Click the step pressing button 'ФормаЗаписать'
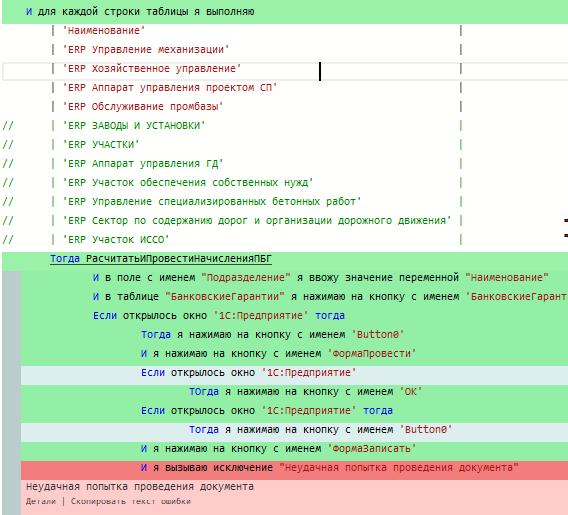568x515 pixels. [279, 449]
